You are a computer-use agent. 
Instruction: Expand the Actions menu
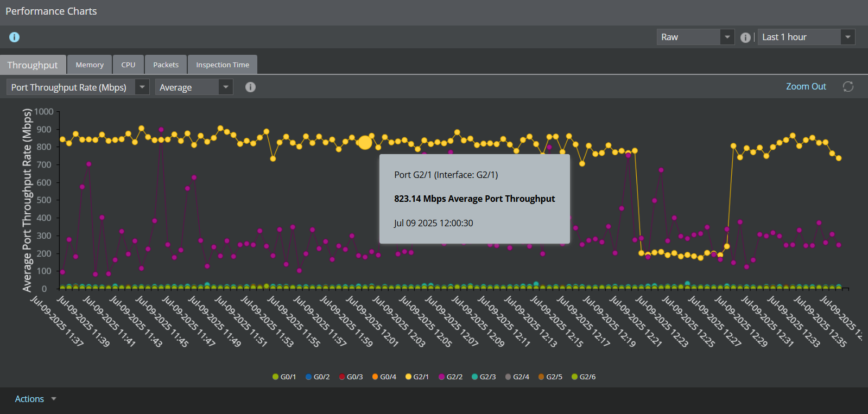35,399
